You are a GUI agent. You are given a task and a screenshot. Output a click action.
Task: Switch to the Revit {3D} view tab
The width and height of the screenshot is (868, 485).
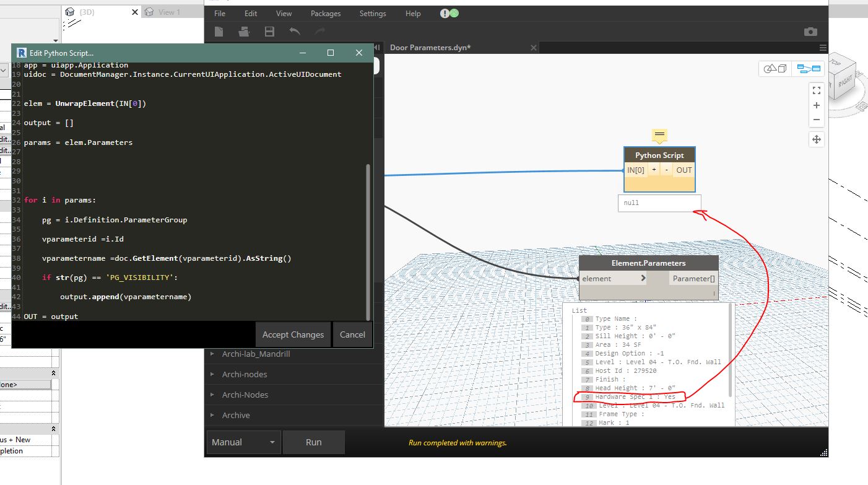tap(87, 12)
